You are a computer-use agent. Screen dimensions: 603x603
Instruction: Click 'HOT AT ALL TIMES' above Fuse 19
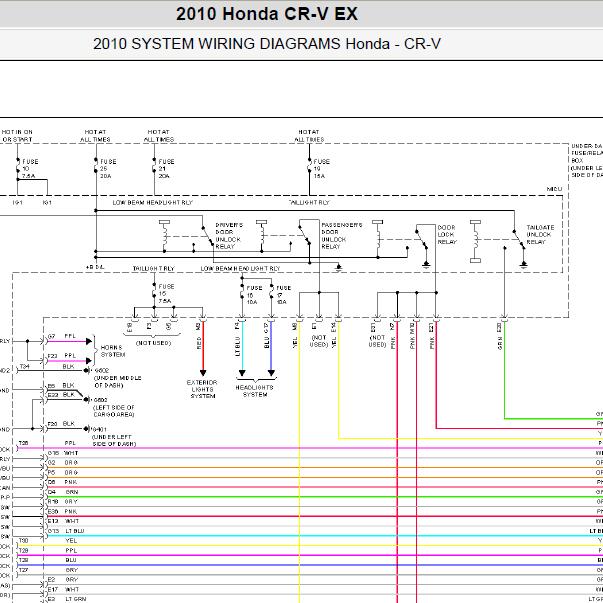(309, 136)
